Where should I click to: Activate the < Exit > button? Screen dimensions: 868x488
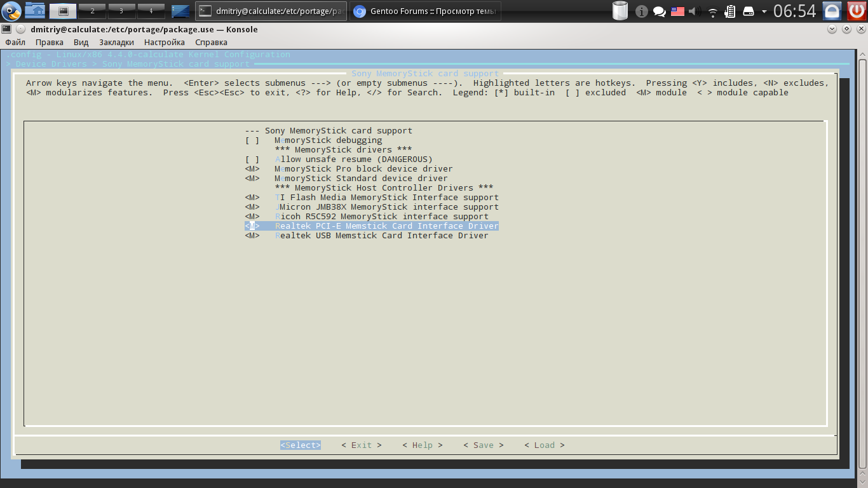click(362, 445)
